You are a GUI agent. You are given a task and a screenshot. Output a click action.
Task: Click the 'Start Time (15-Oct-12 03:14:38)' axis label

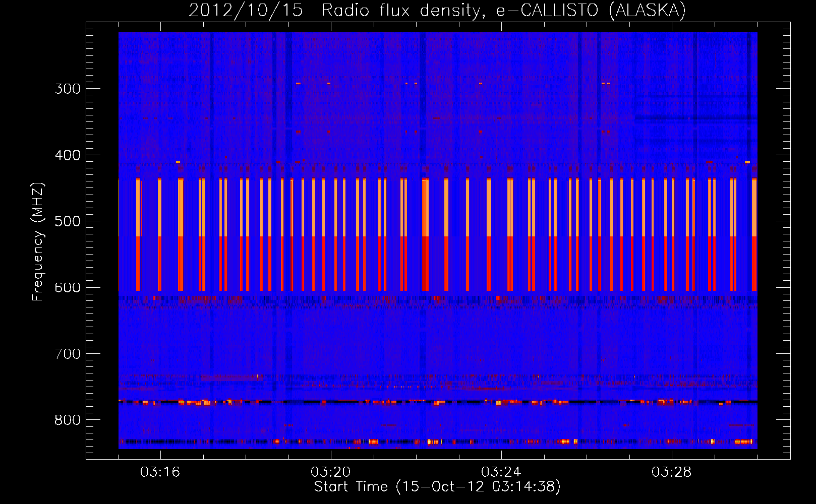tap(437, 487)
